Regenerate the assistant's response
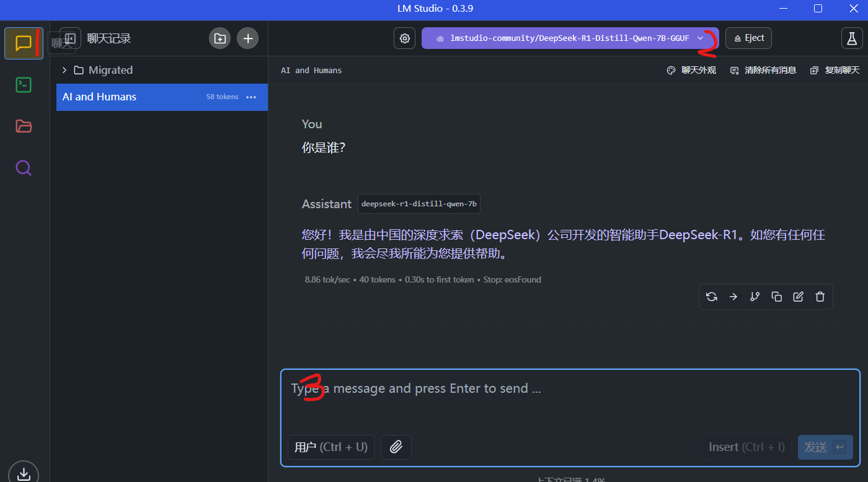This screenshot has height=482, width=868. (711, 297)
